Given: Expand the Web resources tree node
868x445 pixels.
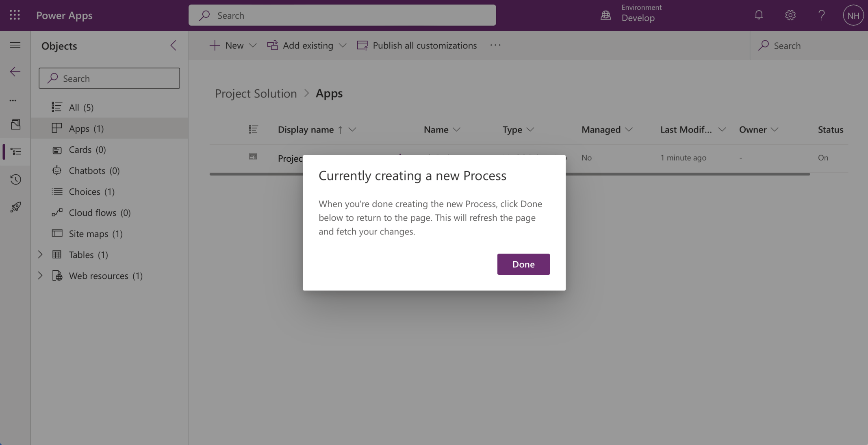Looking at the screenshot, I should click(x=40, y=276).
